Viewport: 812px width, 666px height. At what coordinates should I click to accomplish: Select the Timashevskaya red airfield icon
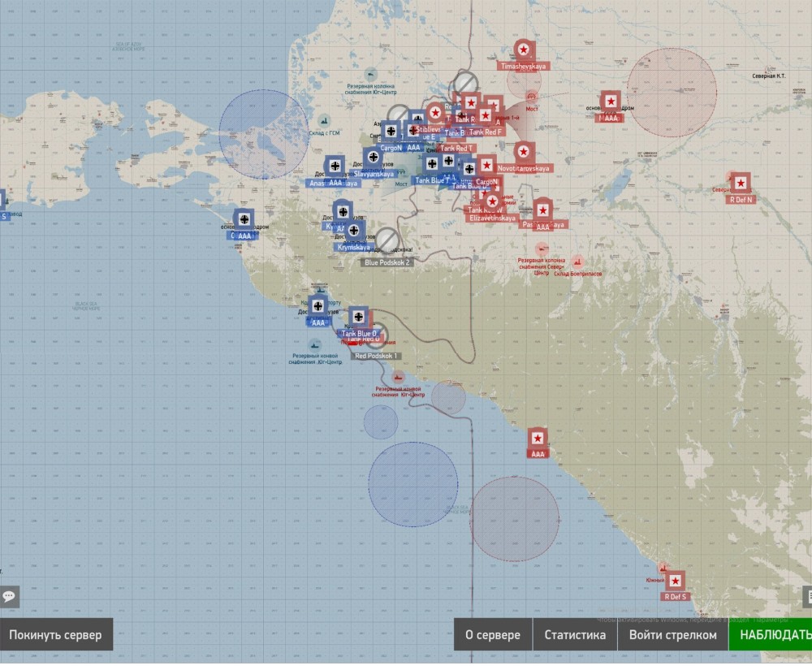524,50
